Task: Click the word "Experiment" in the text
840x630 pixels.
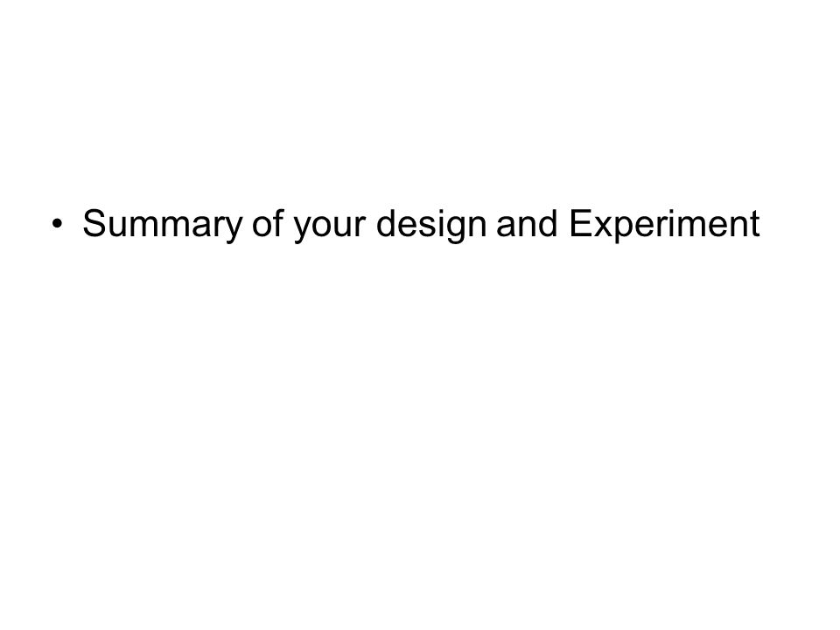Action: point(664,224)
